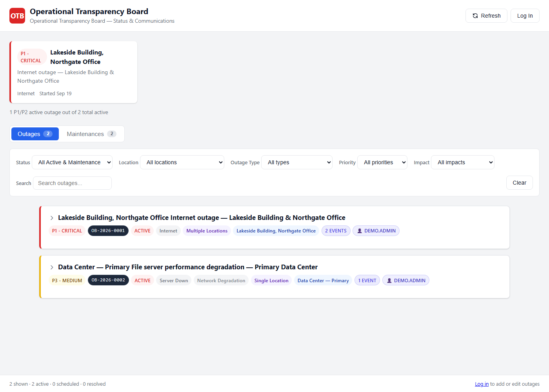Click the Data Center file server outage title

pyautogui.click(x=188, y=267)
